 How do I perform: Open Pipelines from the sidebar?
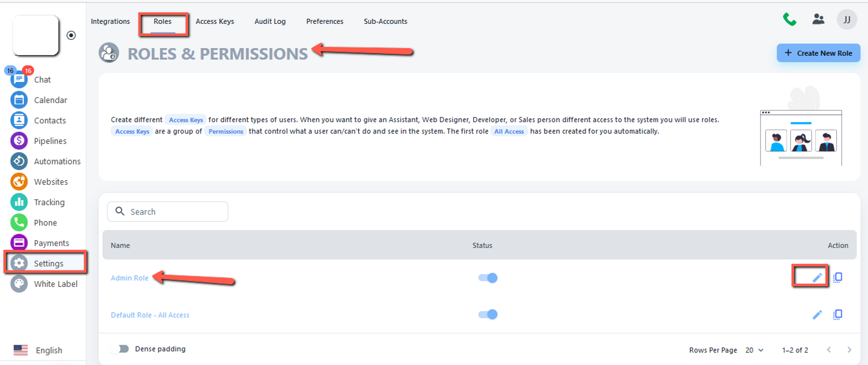pyautogui.click(x=19, y=141)
